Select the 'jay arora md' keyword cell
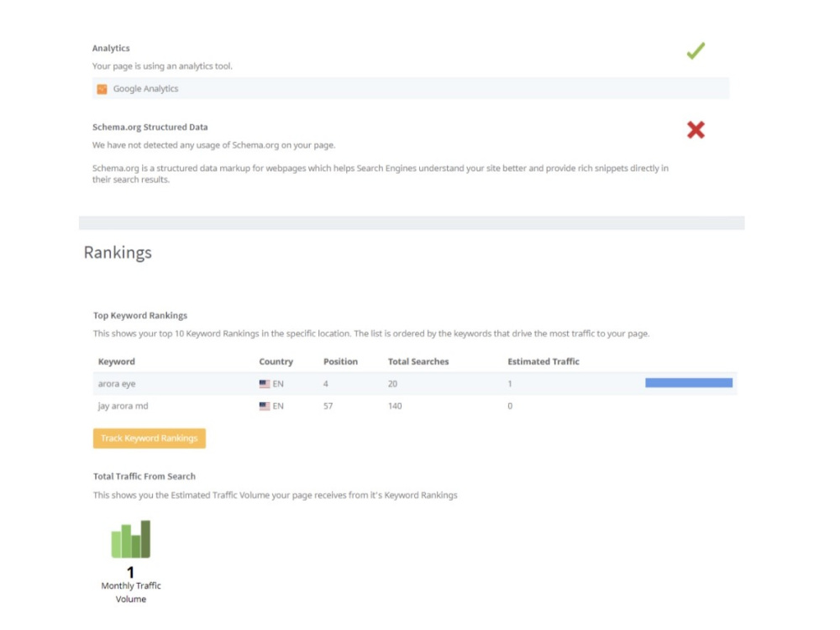This screenshot has width=840, height=630. coord(123,406)
